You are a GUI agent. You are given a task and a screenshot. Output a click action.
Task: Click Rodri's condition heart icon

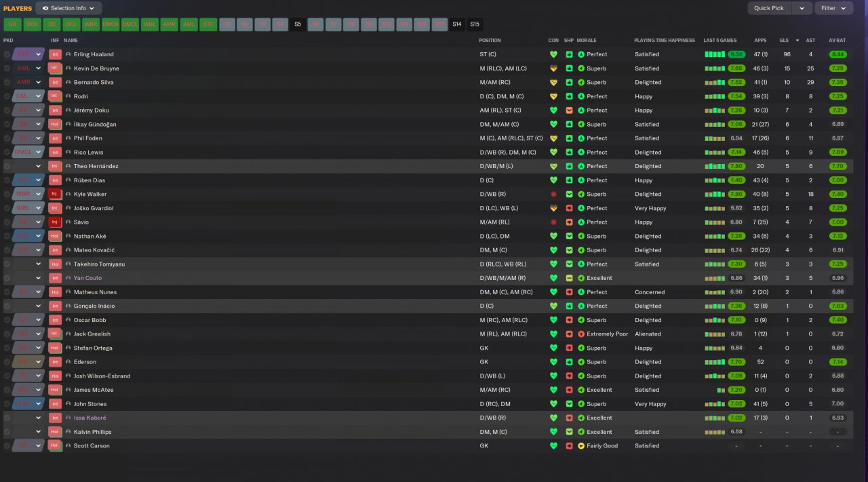[553, 96]
